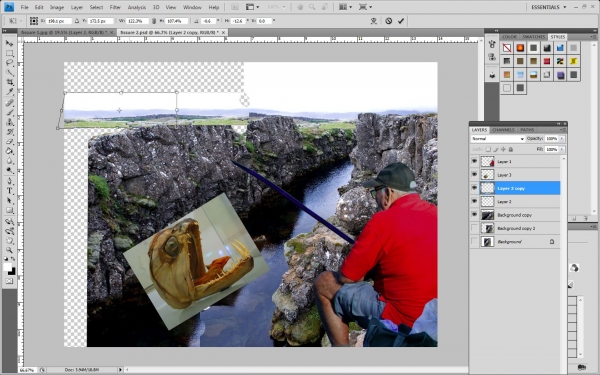Switch to the Swatches tab

(533, 37)
